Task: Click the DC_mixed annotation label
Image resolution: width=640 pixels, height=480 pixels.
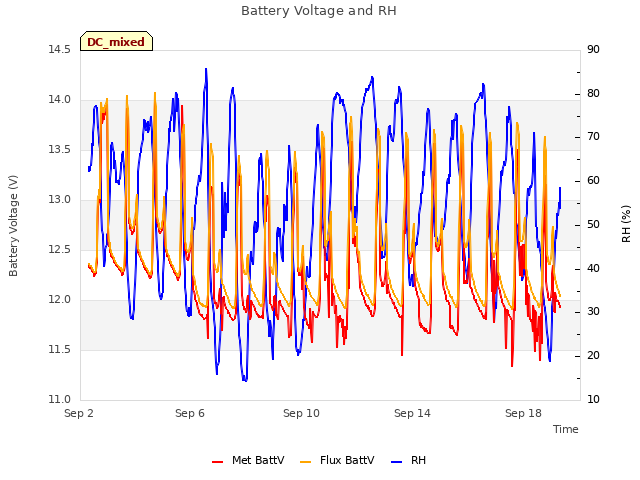Action: point(116,41)
